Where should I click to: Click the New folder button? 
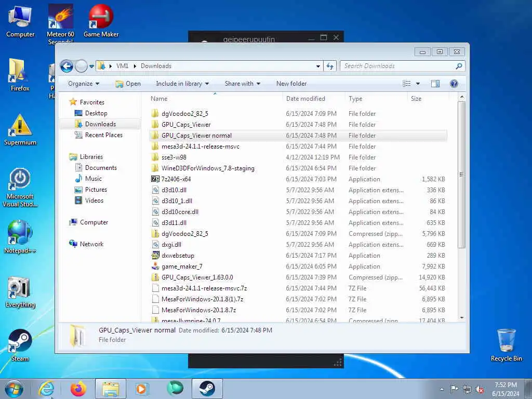(x=291, y=84)
